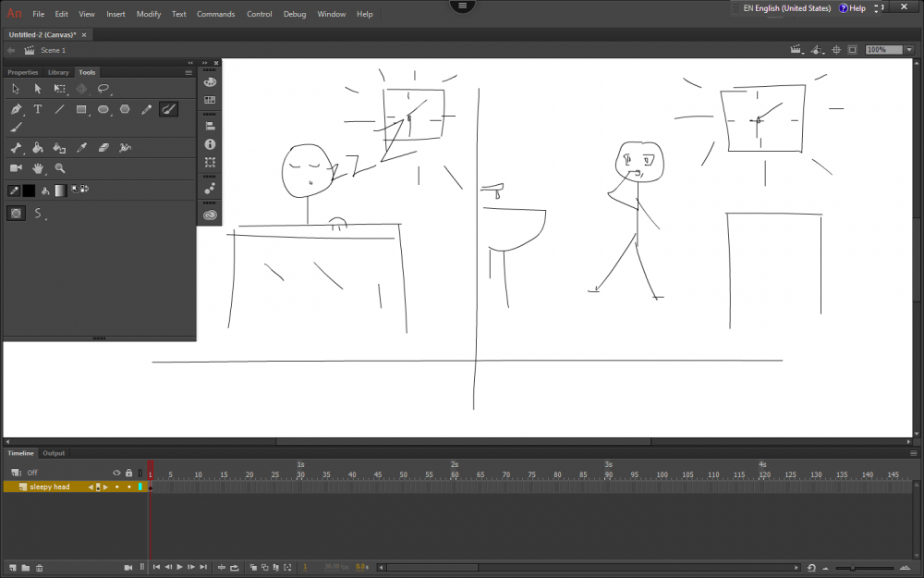The width and height of the screenshot is (924, 578).
Task: Select the Pencil tool
Action: tap(147, 109)
